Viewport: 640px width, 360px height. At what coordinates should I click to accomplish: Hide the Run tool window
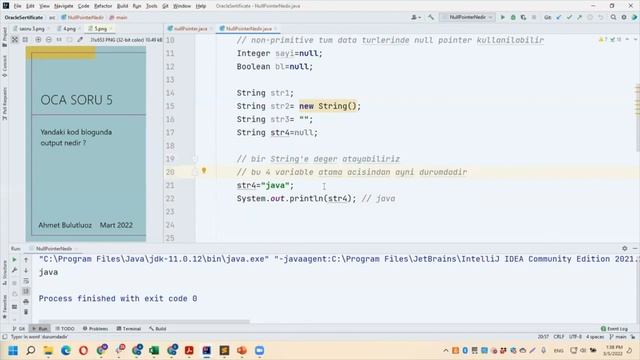click(635, 248)
